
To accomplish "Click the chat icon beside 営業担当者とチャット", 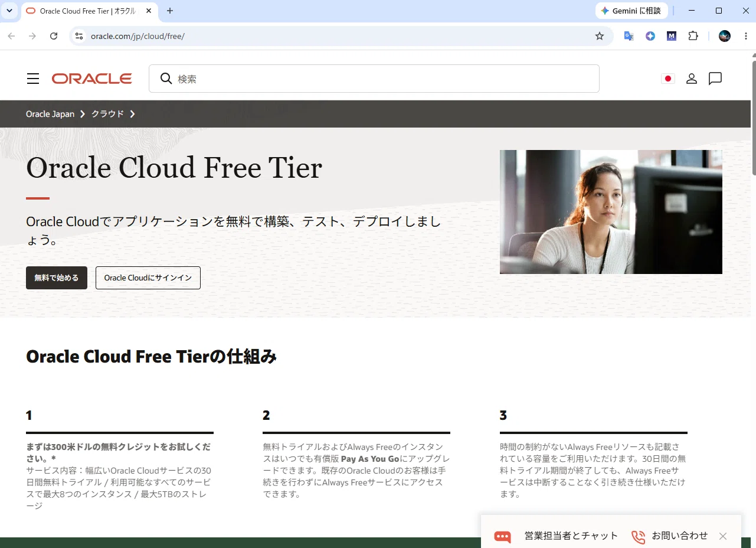I will point(503,536).
